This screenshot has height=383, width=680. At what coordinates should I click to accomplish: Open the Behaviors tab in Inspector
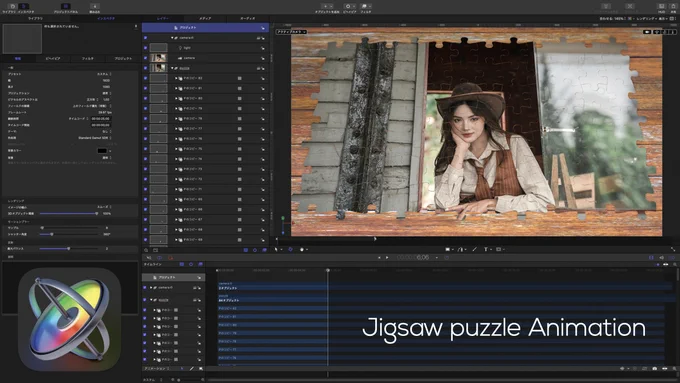(53, 59)
